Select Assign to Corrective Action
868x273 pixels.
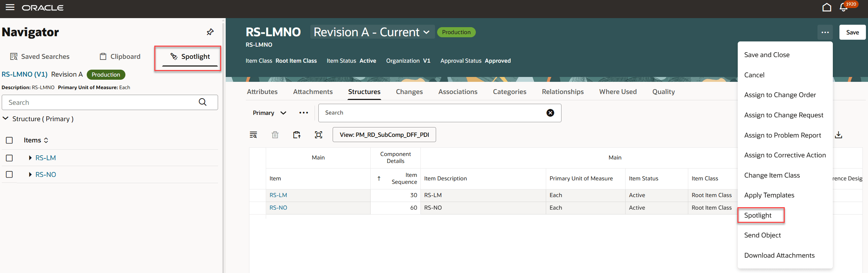tap(785, 155)
